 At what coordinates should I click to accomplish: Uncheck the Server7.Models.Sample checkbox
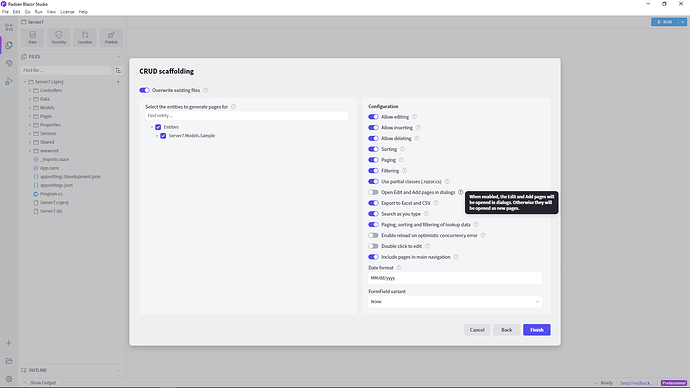[163, 135]
